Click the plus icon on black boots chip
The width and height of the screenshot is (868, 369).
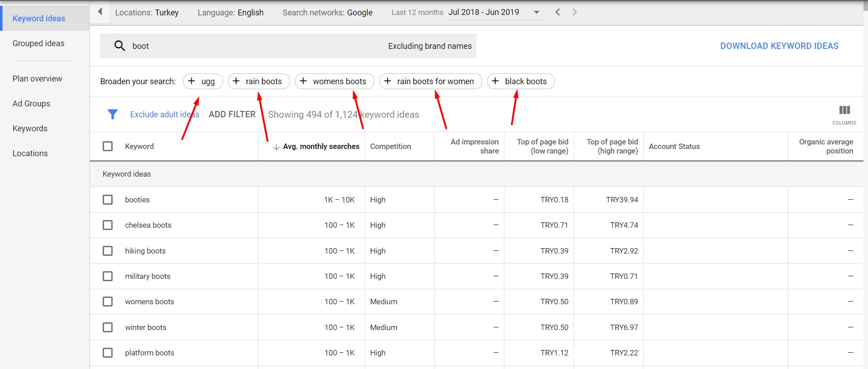pyautogui.click(x=495, y=81)
